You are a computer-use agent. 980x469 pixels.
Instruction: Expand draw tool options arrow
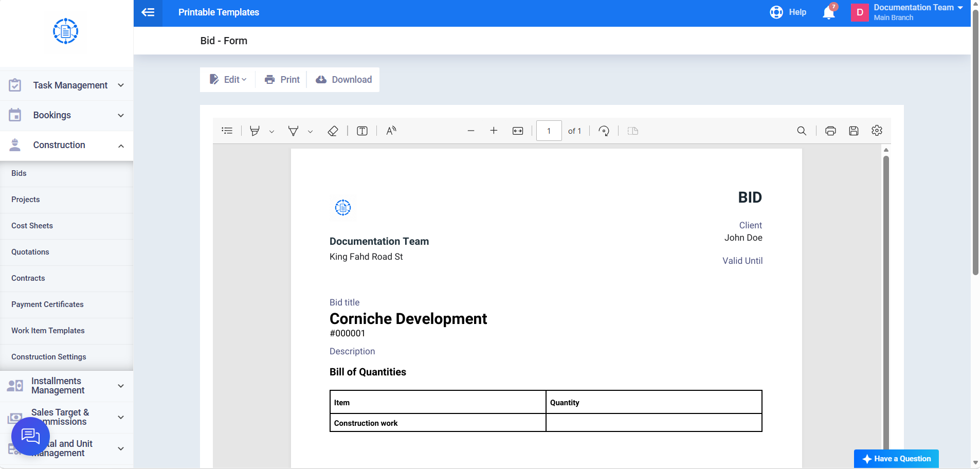(x=310, y=132)
